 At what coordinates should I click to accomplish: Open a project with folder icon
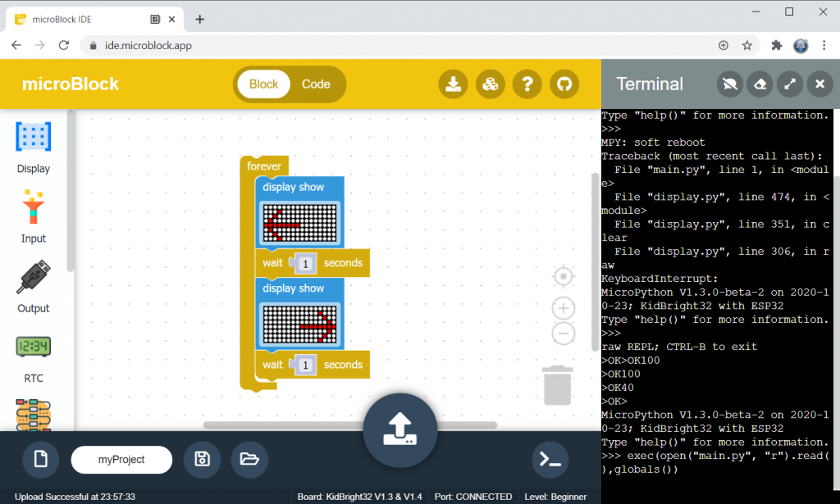(x=249, y=459)
